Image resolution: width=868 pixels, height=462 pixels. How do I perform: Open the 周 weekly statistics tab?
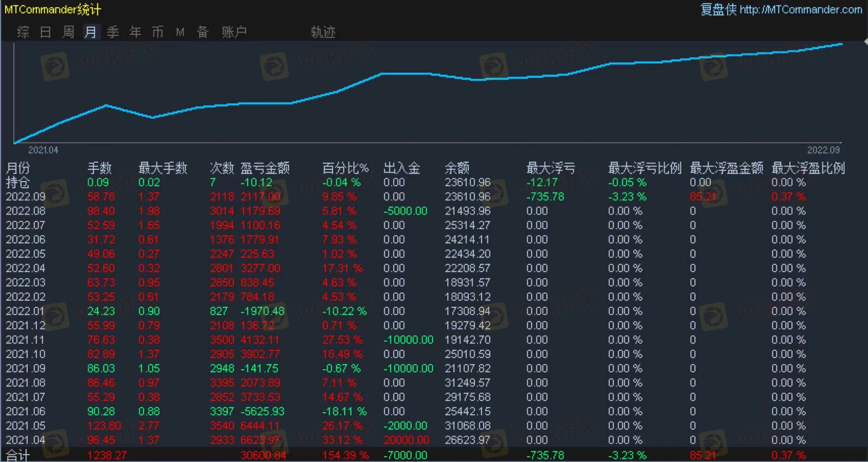coord(68,32)
